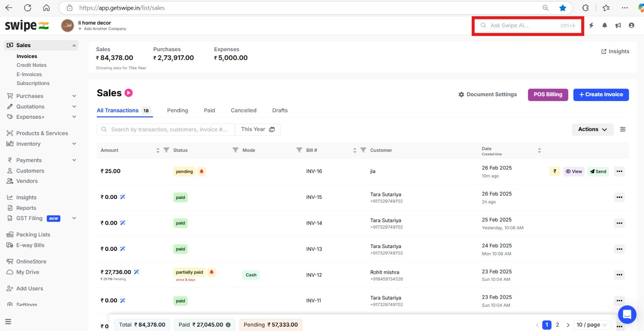Click the browser home button
644x331 pixels.
(x=46, y=8)
